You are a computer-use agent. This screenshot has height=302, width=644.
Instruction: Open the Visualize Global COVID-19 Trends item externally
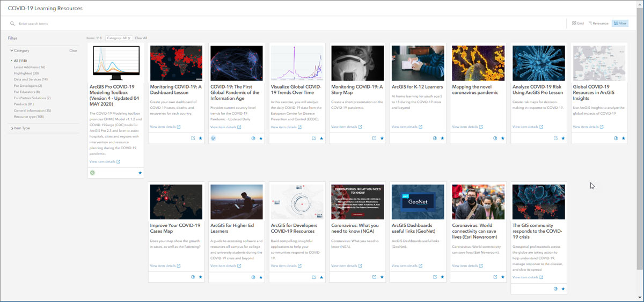click(314, 138)
